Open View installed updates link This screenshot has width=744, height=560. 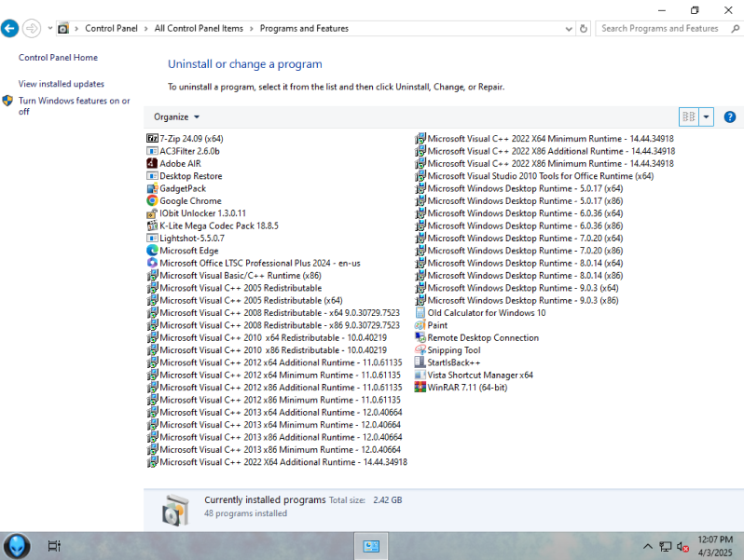tap(62, 84)
